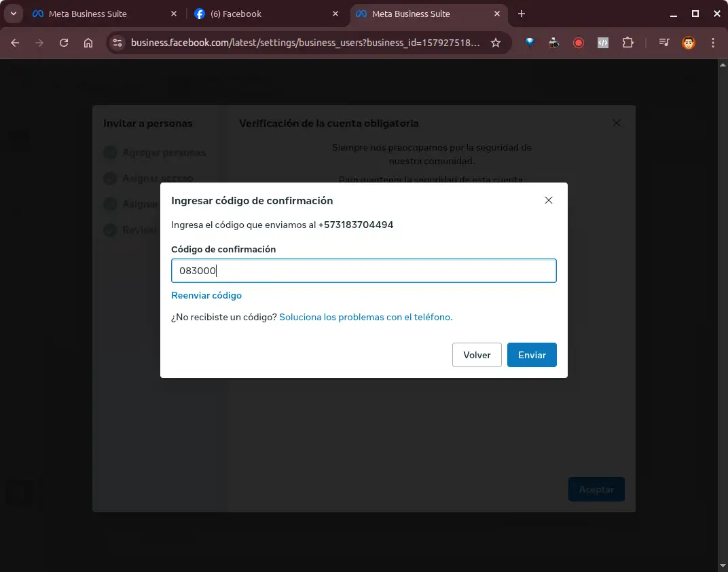Go to the browser home page
The height and width of the screenshot is (572, 728).
tap(88, 43)
